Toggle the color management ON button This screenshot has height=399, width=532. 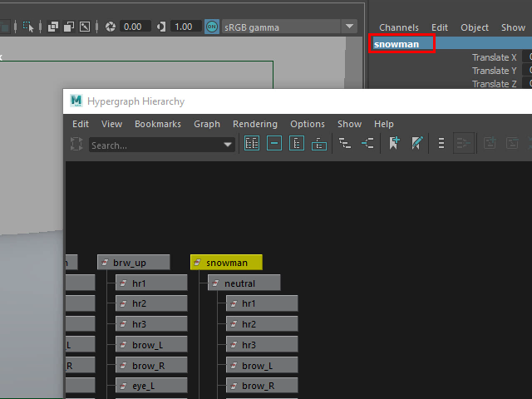pyautogui.click(x=211, y=27)
